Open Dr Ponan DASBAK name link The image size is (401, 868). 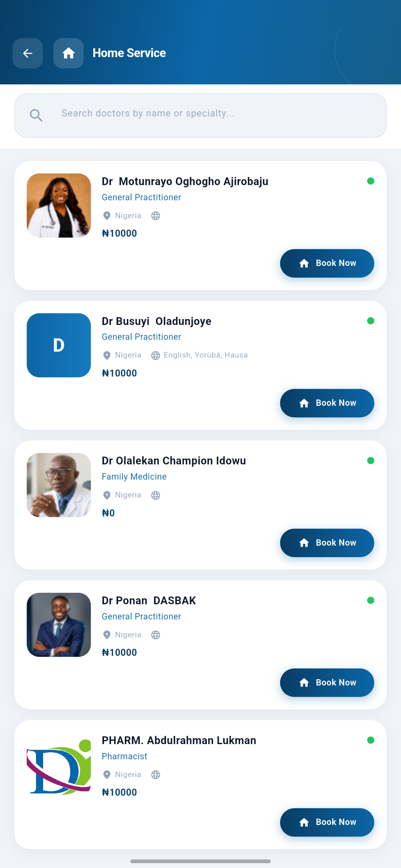point(149,601)
